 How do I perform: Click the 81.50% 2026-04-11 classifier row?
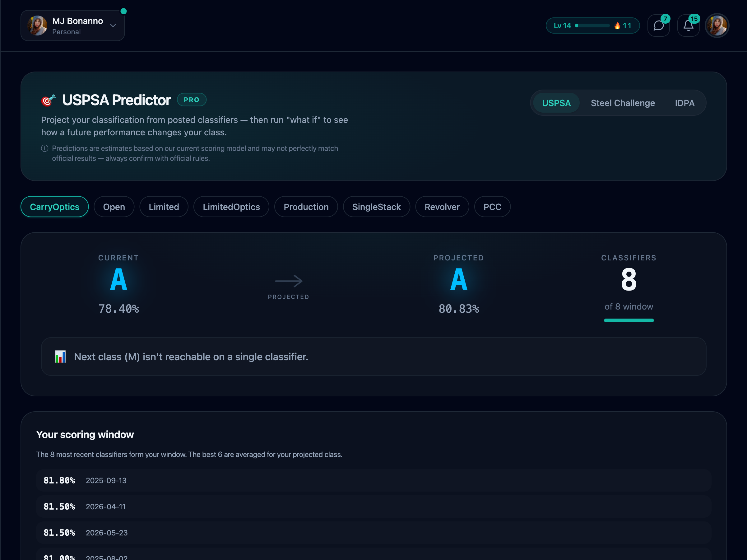click(373, 506)
